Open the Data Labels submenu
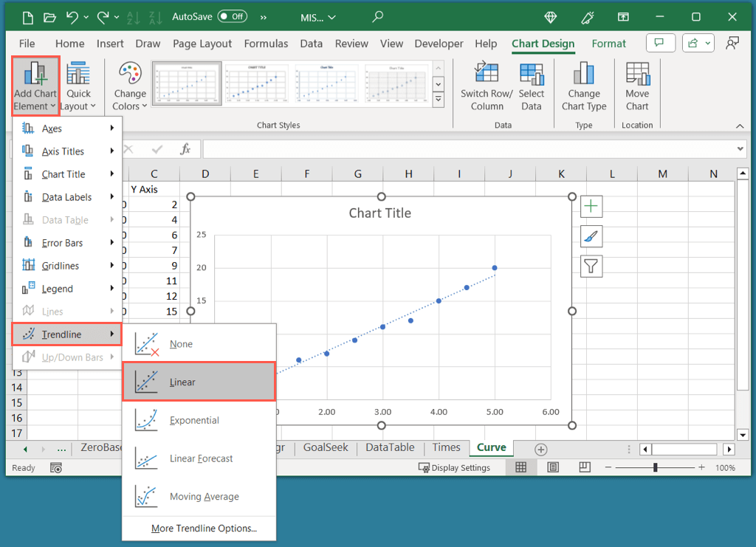756x547 pixels. pyautogui.click(x=67, y=196)
